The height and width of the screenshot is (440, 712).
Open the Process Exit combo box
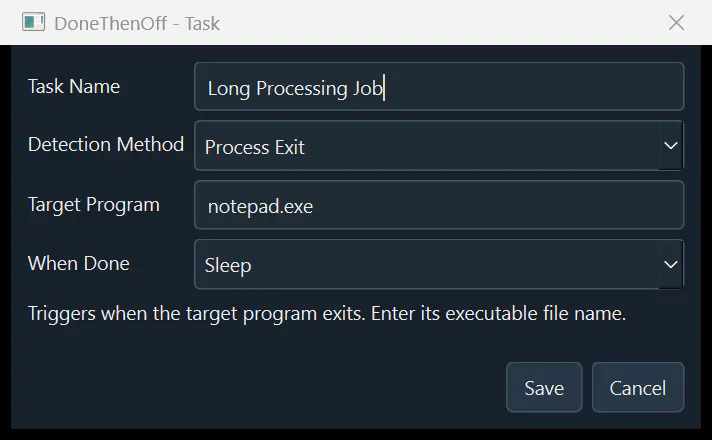(x=439, y=146)
